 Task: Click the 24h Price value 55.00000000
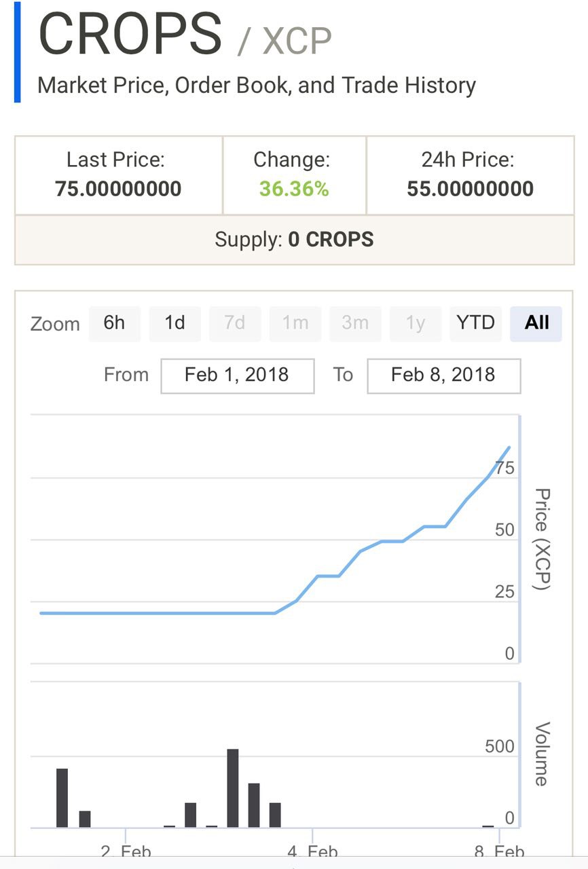click(x=470, y=189)
